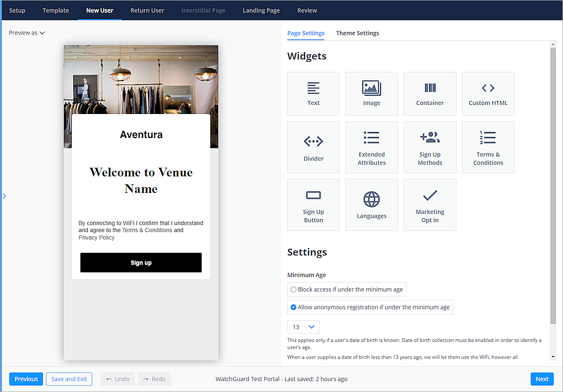The image size is (563, 392).
Task: Open the minimum age dropdown
Action: pyautogui.click(x=303, y=326)
